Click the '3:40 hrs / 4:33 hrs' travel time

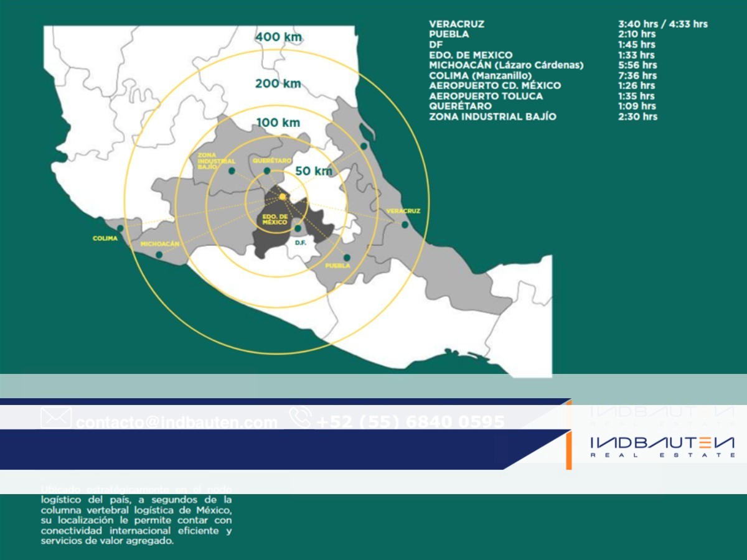pos(663,24)
